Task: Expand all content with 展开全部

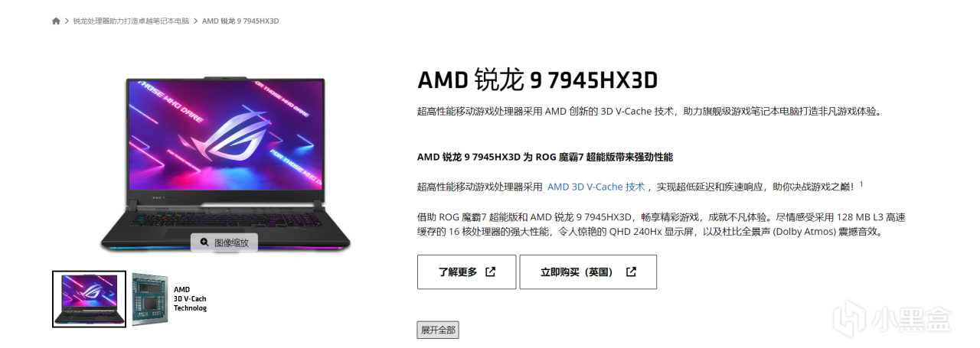Action: (438, 330)
